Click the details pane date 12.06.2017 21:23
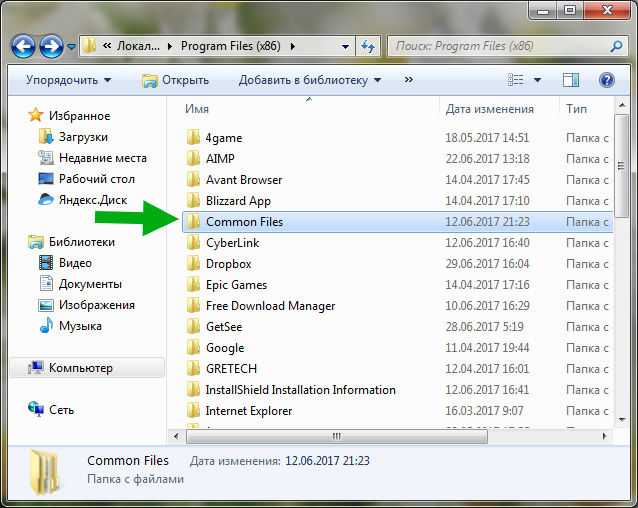Viewport: 638px width, 508px height. click(x=327, y=461)
